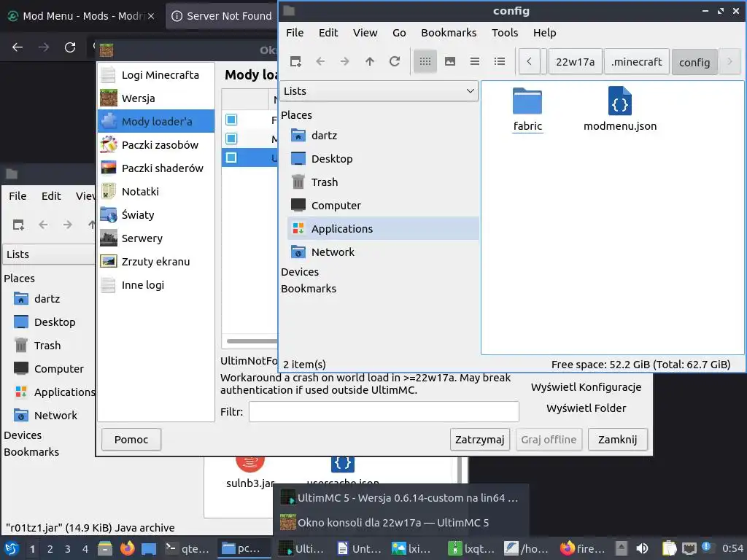Image resolution: width=747 pixels, height=560 pixels.
Task: Open new tab icon in config window toolbar
Action: [x=295, y=61]
